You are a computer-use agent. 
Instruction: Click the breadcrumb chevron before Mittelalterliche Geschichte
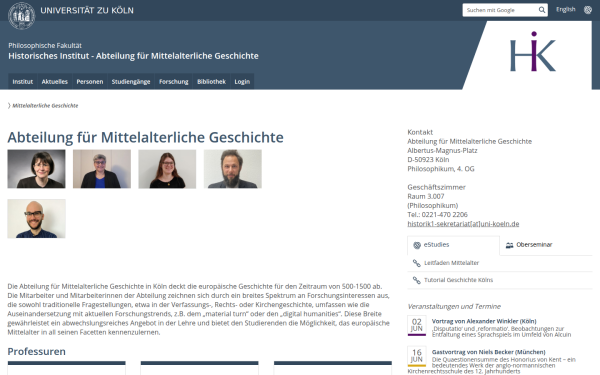point(9,106)
